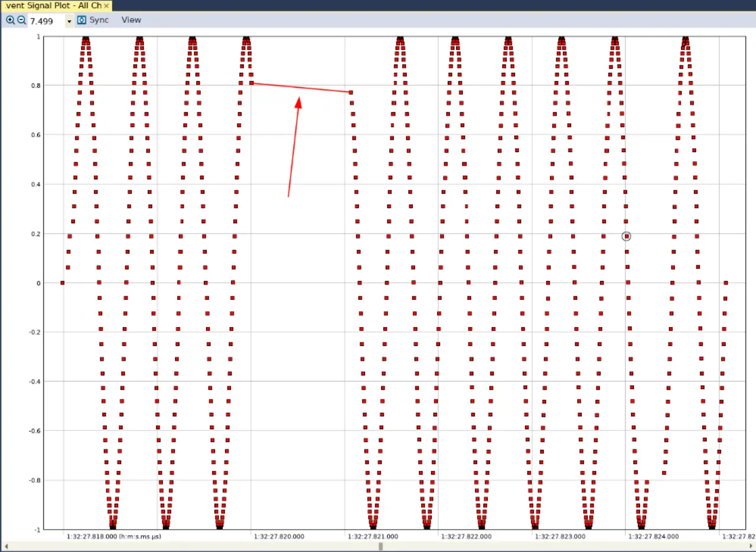This screenshot has height=552, width=756.
Task: Click the horizontal scrollbar thumb handle
Action: pyautogui.click(x=380, y=546)
